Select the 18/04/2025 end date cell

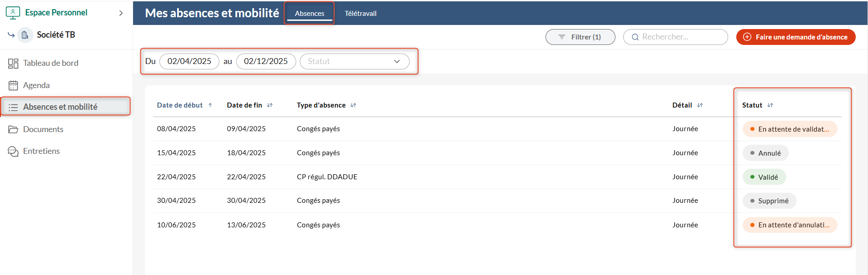[246, 153]
